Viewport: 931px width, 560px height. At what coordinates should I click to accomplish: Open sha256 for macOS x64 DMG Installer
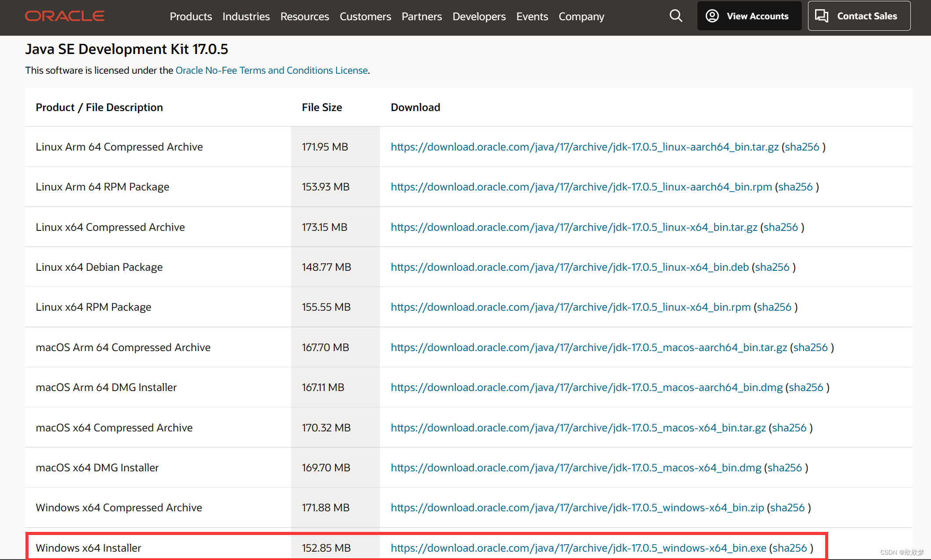tap(785, 468)
